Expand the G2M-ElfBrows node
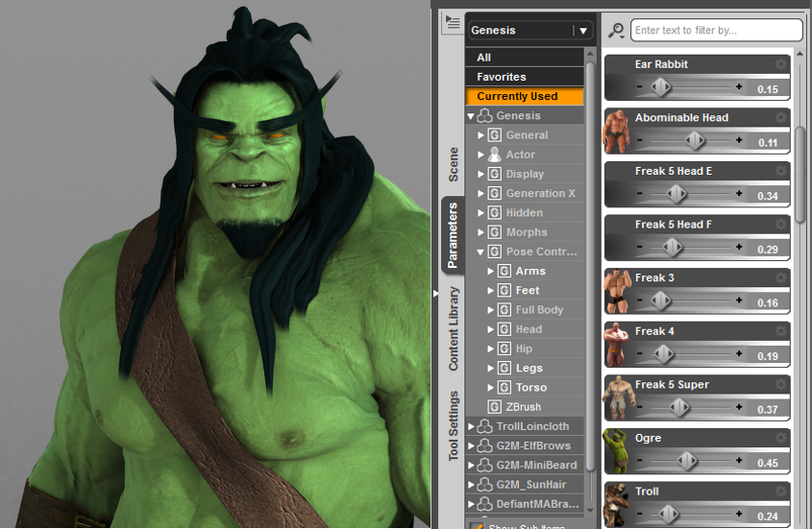The height and width of the screenshot is (529, 812). point(471,445)
